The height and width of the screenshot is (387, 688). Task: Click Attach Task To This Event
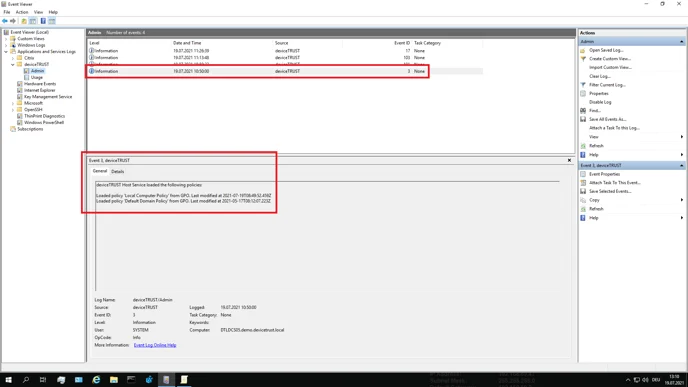[x=615, y=183]
